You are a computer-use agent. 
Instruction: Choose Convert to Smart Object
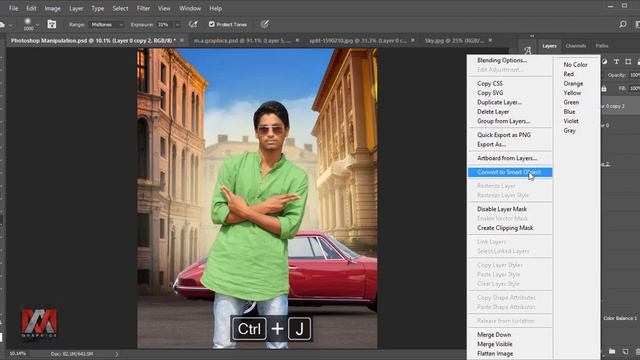coord(510,172)
